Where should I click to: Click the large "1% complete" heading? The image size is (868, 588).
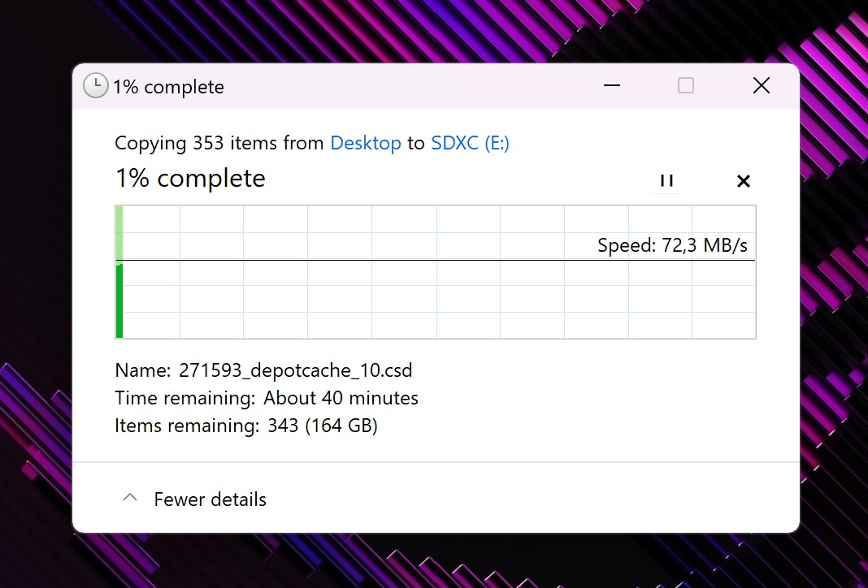[x=190, y=179]
